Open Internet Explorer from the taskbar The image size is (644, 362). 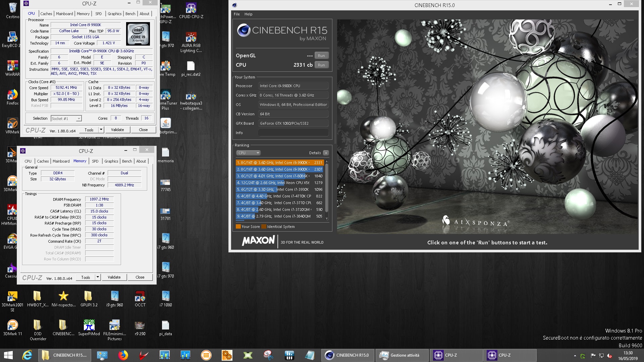tap(27, 355)
